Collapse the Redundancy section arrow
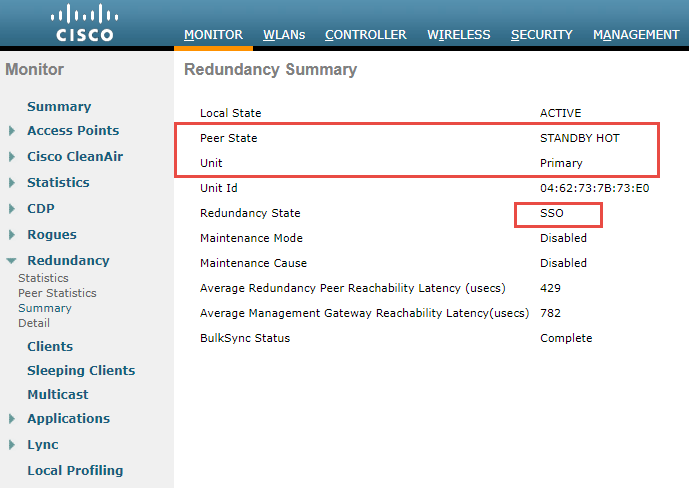 11,261
